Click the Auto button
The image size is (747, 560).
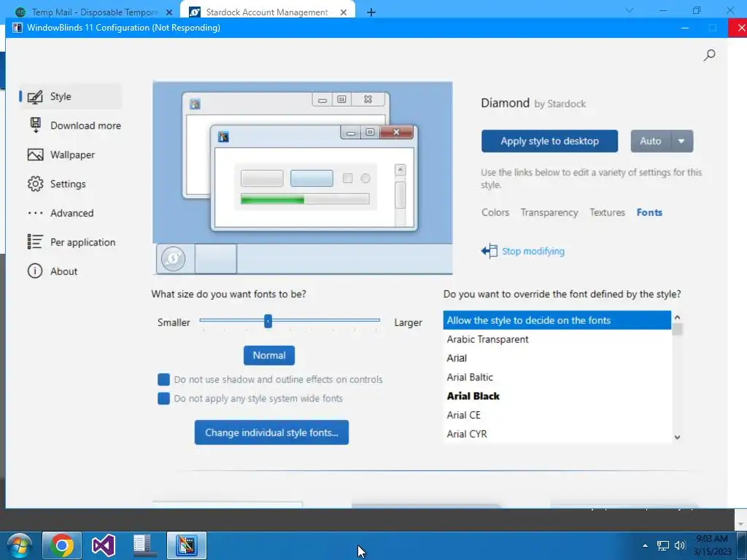point(651,141)
